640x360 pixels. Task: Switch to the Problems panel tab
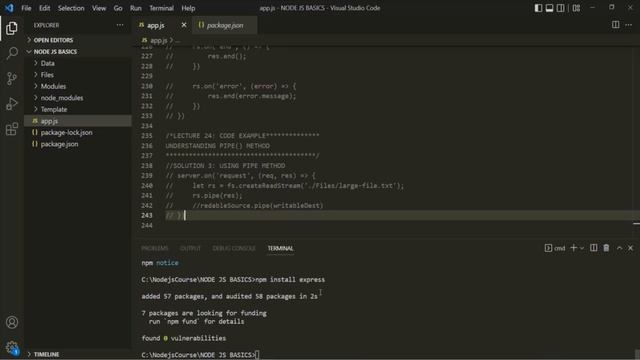[x=155, y=248]
